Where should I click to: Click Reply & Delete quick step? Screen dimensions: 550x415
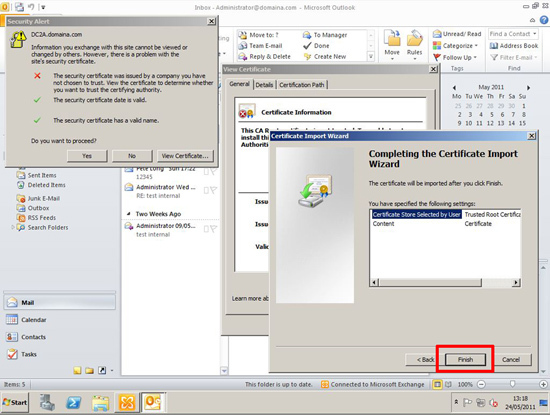(x=264, y=56)
